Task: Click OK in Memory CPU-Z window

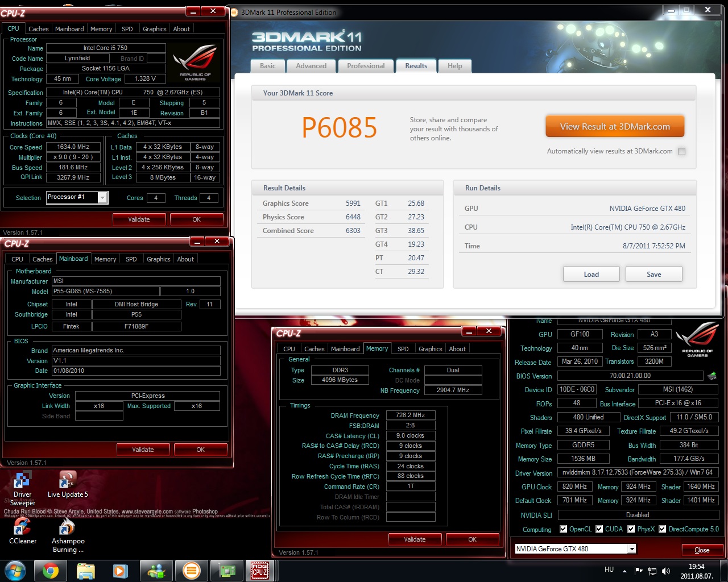Action: [472, 539]
